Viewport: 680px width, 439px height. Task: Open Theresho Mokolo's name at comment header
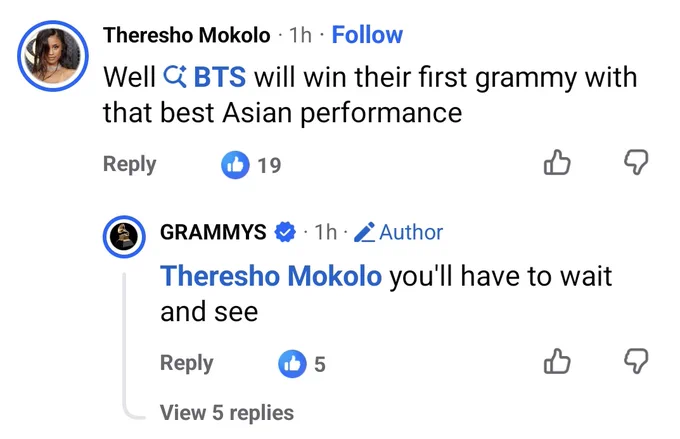(x=186, y=35)
